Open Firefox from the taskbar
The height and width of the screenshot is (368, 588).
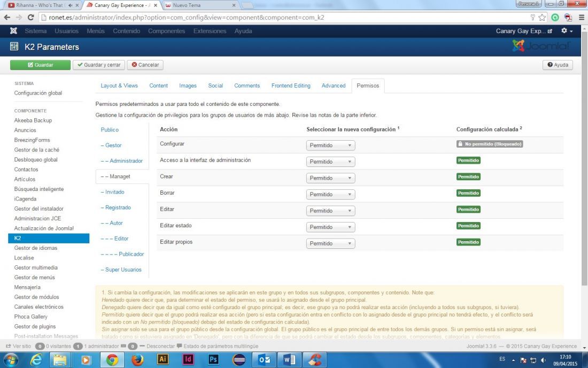click(137, 360)
